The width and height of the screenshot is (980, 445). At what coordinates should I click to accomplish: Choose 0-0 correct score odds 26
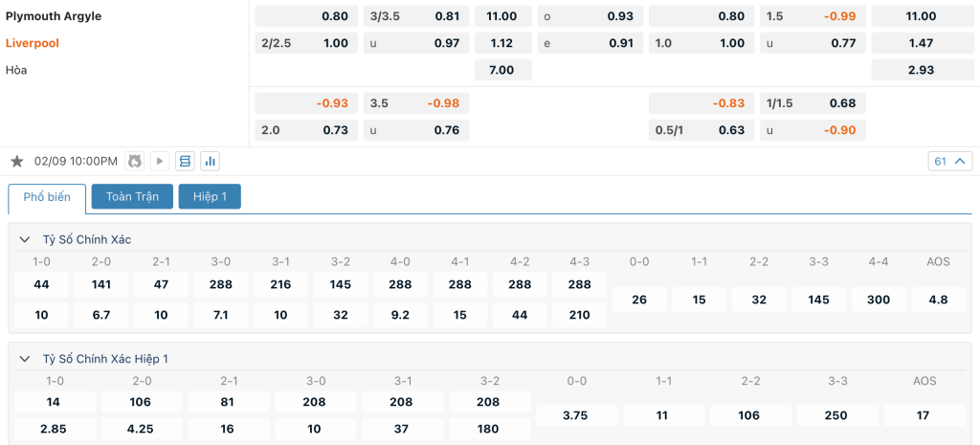coord(638,300)
